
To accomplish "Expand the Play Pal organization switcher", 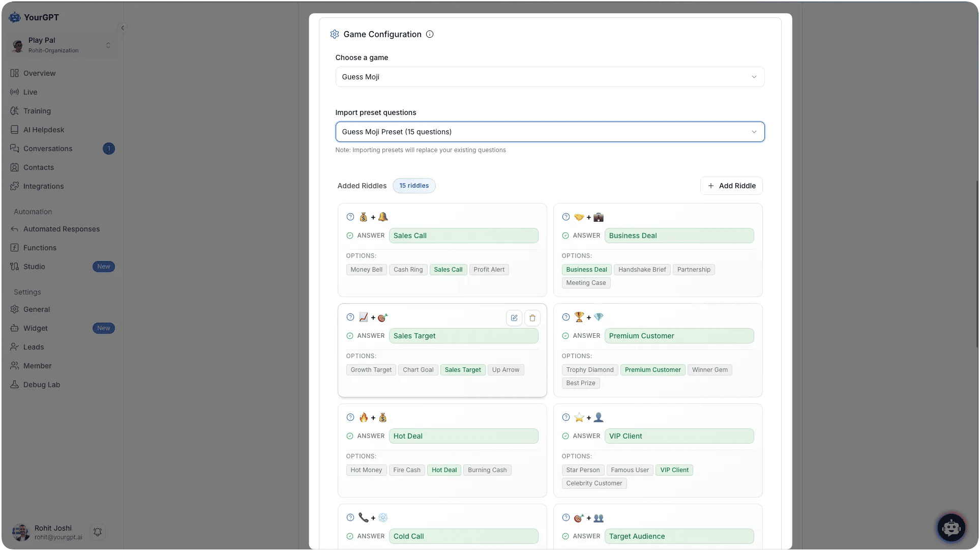I will click(108, 45).
